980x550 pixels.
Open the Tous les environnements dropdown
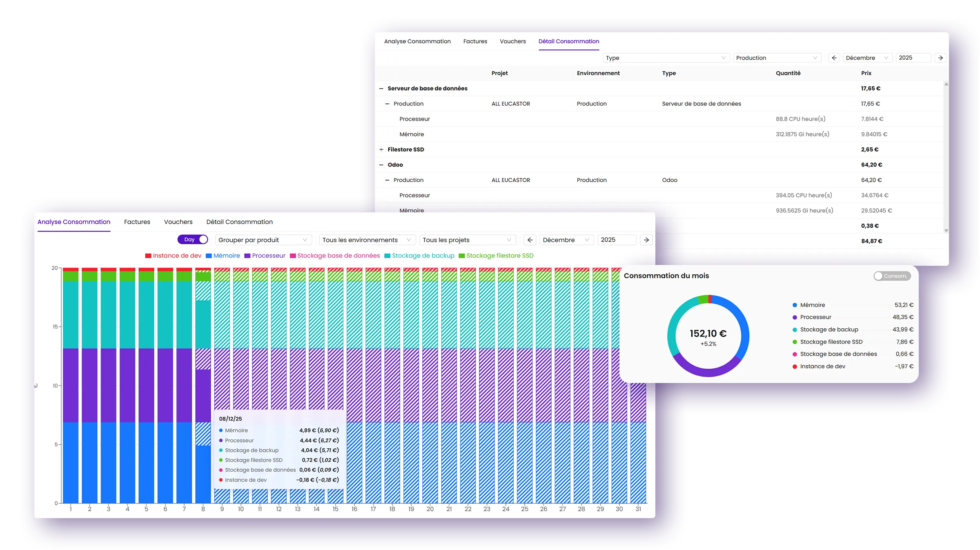coord(367,240)
